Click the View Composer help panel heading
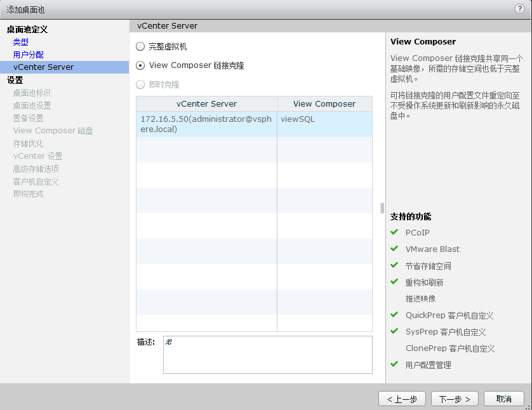Screen dimensions: 532x410 pyautogui.click(x=423, y=42)
